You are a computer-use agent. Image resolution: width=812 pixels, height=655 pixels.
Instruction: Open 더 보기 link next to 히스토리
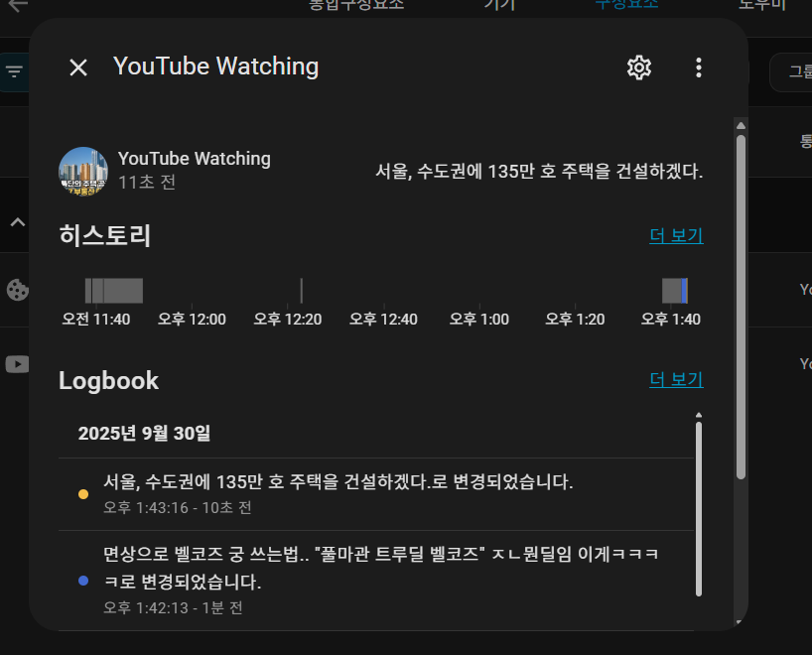coord(676,235)
